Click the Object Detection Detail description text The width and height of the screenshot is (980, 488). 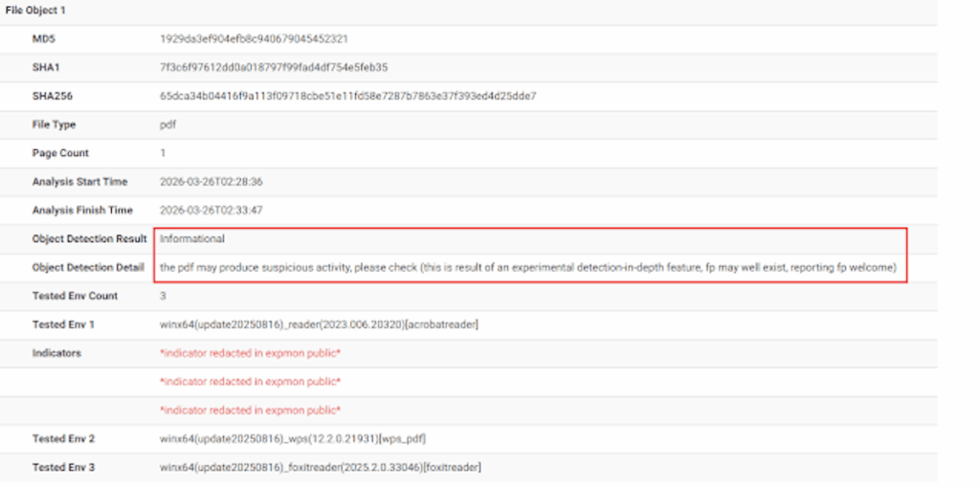click(x=527, y=268)
